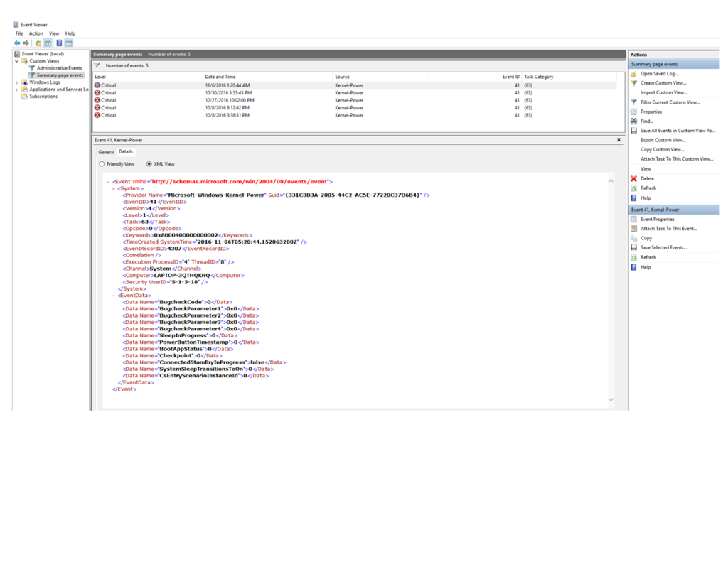Expand the Windows Logs tree node

click(x=17, y=82)
